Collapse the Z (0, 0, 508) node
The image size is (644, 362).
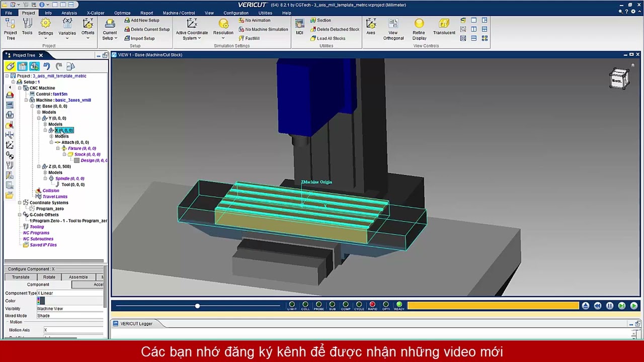pos(39,166)
